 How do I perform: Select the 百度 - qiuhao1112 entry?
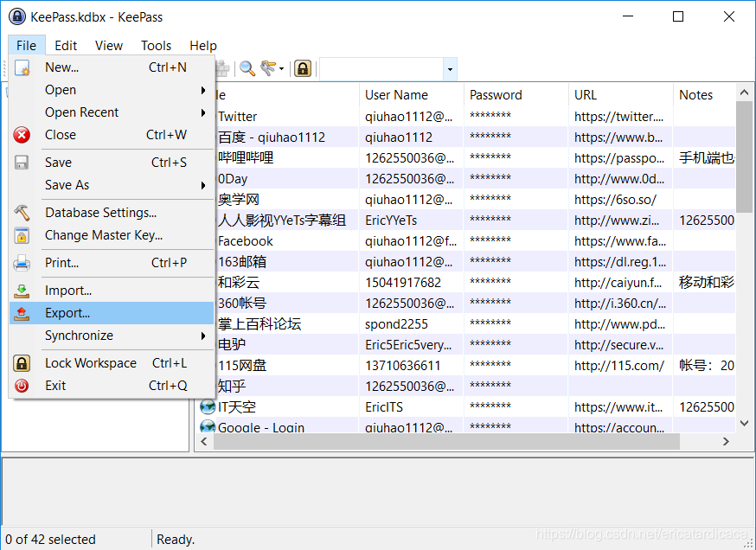[x=475, y=137]
